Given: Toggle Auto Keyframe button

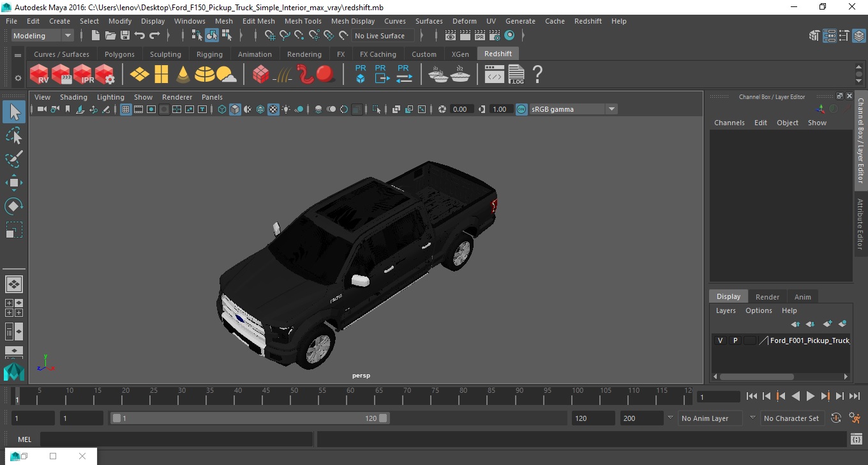Looking at the screenshot, I should tap(836, 418).
